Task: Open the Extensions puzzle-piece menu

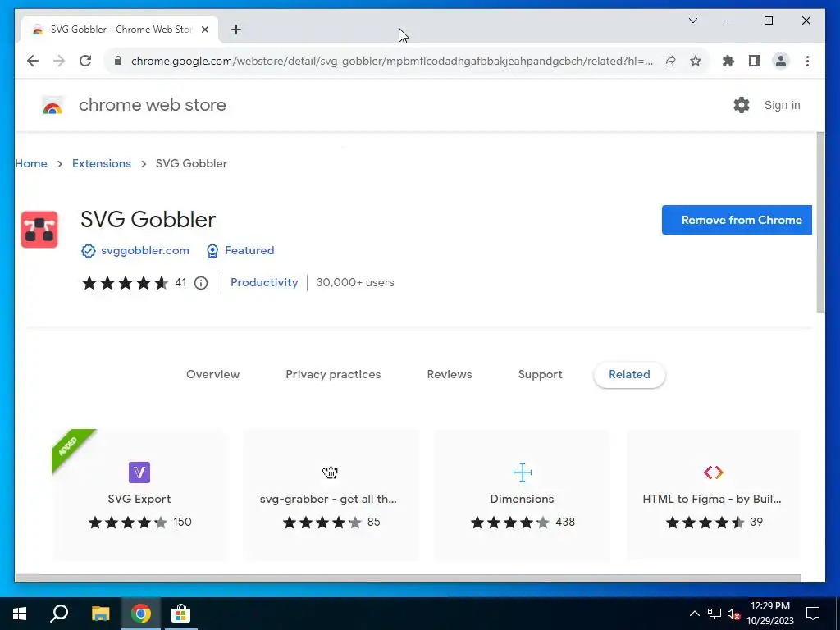Action: click(728, 61)
